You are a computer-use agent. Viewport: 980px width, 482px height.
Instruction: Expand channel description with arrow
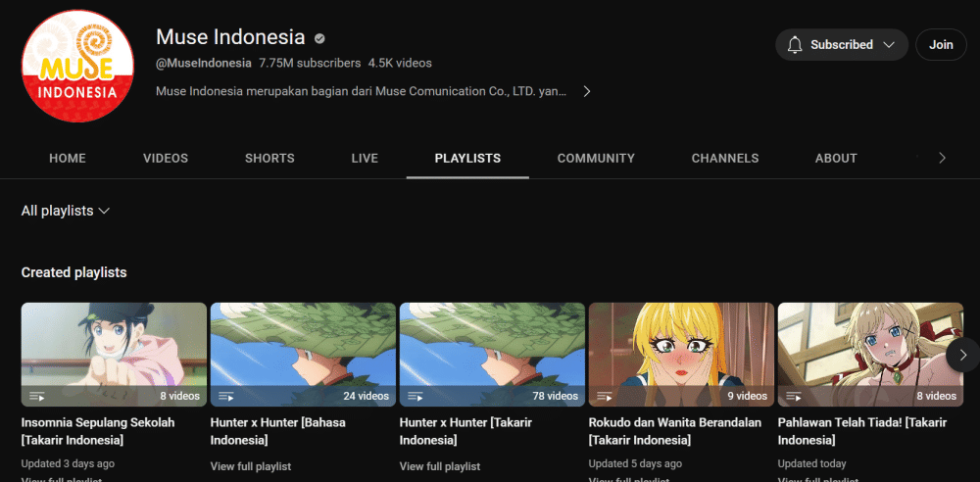point(586,91)
